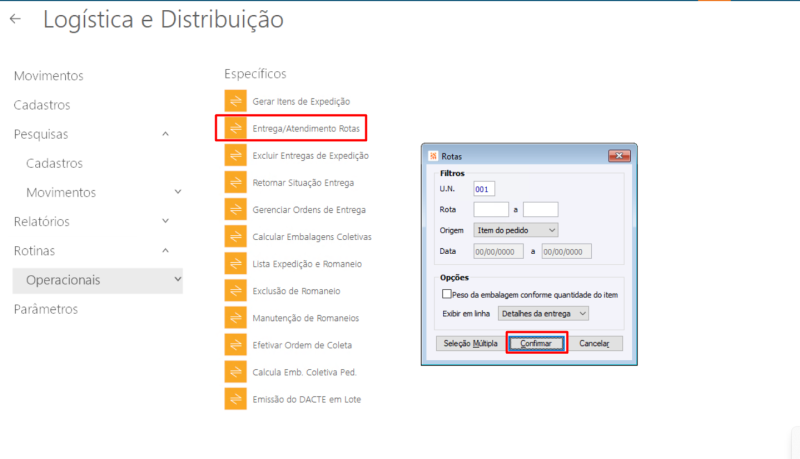Select Rotinas in sidebar
The image size is (800, 459).
click(34, 250)
